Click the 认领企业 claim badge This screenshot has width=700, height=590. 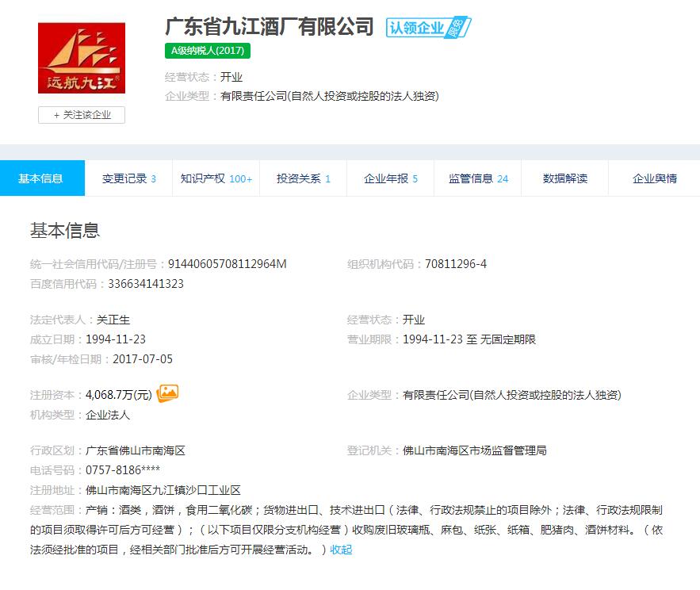click(428, 28)
